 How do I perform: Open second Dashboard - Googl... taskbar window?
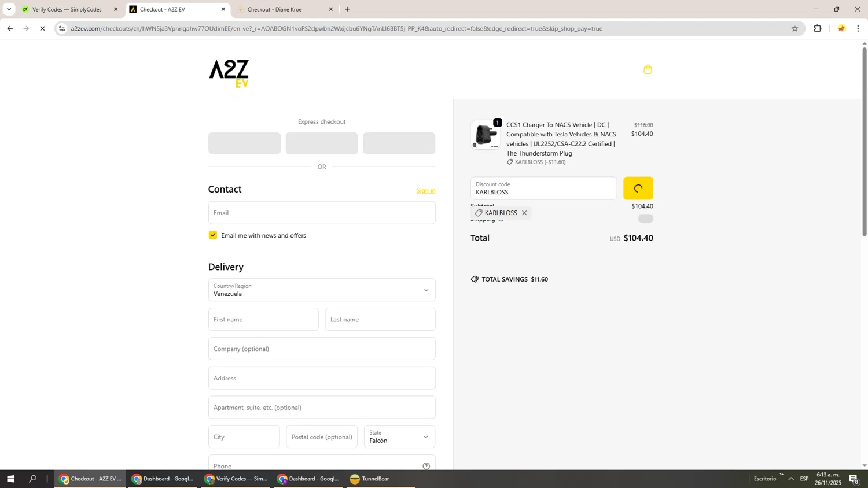309,479
